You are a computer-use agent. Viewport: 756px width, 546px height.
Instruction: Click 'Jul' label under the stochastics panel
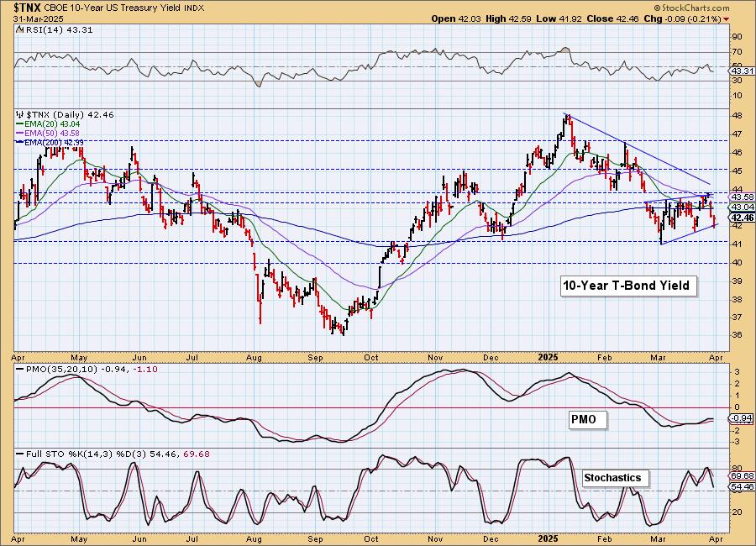192,538
